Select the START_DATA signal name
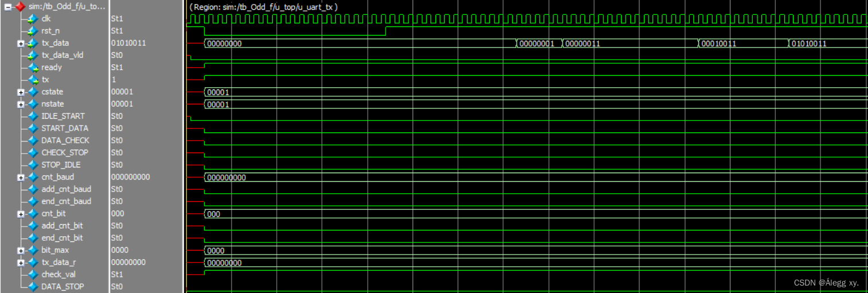Image resolution: width=868 pixels, height=293 pixels. coord(65,128)
